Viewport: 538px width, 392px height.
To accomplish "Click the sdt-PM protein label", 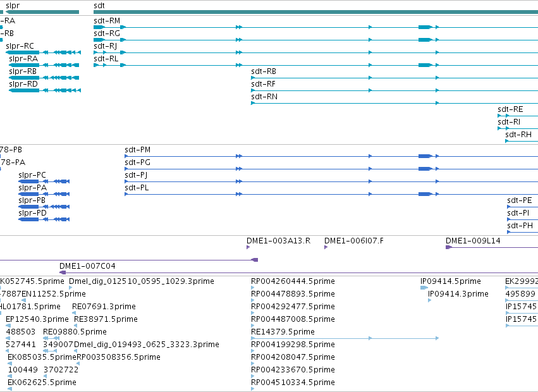I will click(x=137, y=150).
